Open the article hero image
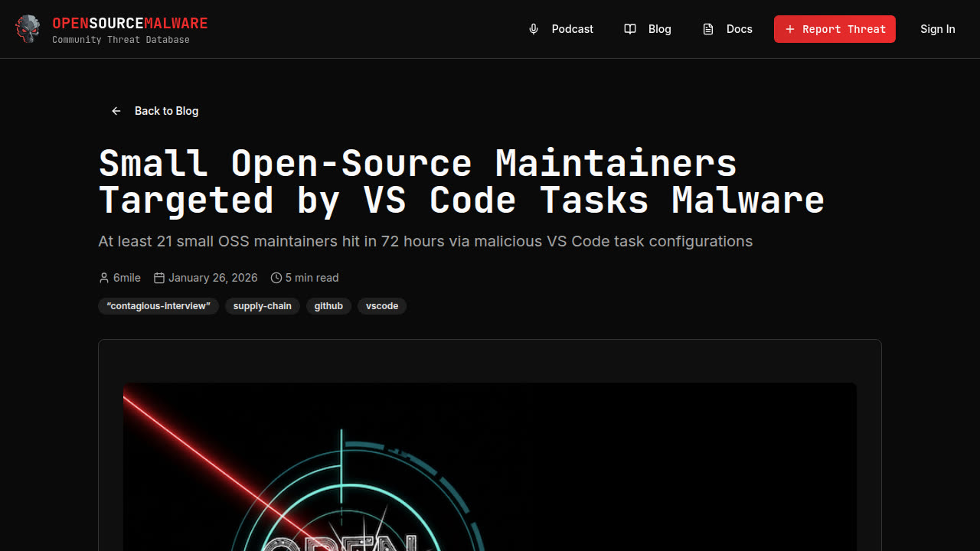980x551 pixels. [x=490, y=467]
